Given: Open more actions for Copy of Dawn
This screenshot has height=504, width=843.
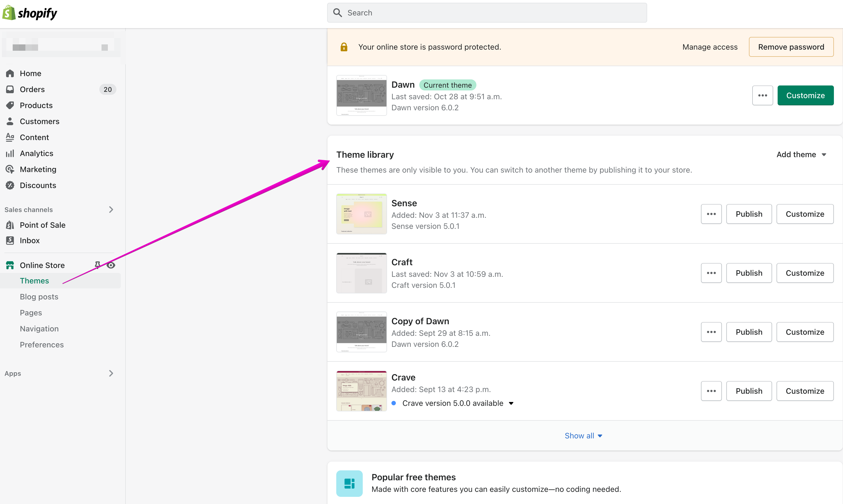Looking at the screenshot, I should tap(711, 332).
